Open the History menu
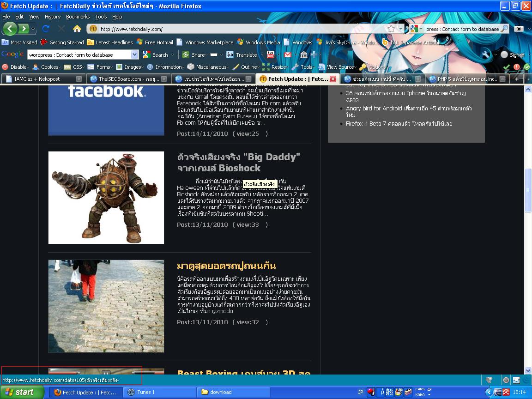 (x=53, y=17)
